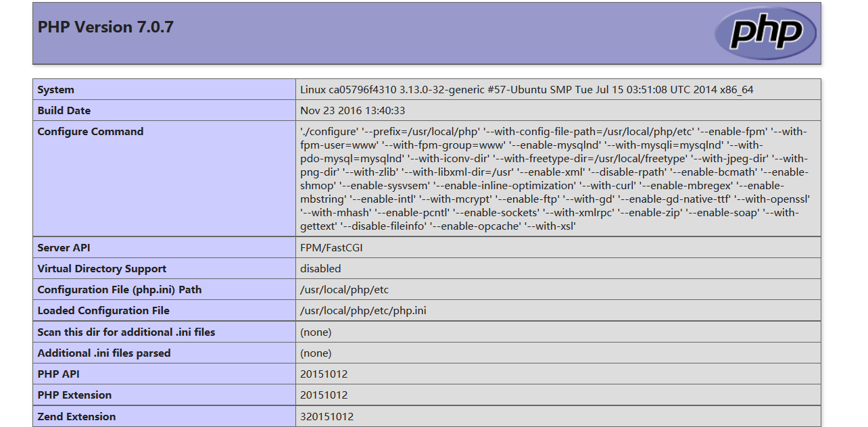Click the Configuration File (php.ini) Path label
The image size is (868, 427).
[120, 290]
